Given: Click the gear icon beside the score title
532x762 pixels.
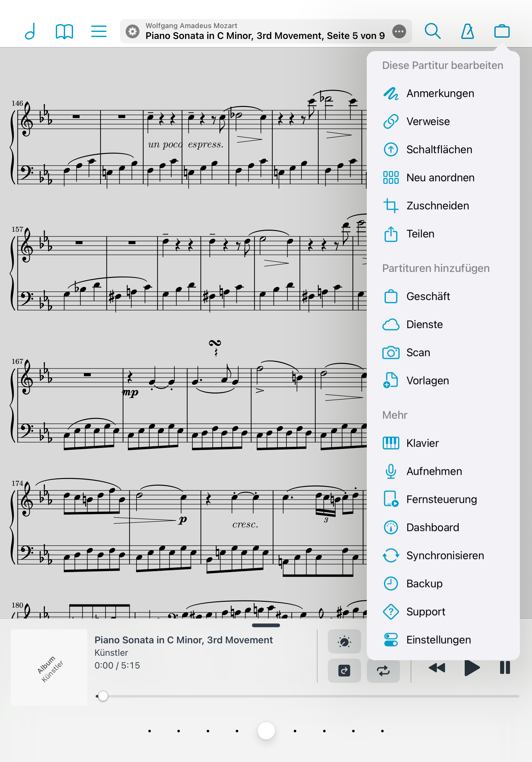Looking at the screenshot, I should click(x=132, y=32).
